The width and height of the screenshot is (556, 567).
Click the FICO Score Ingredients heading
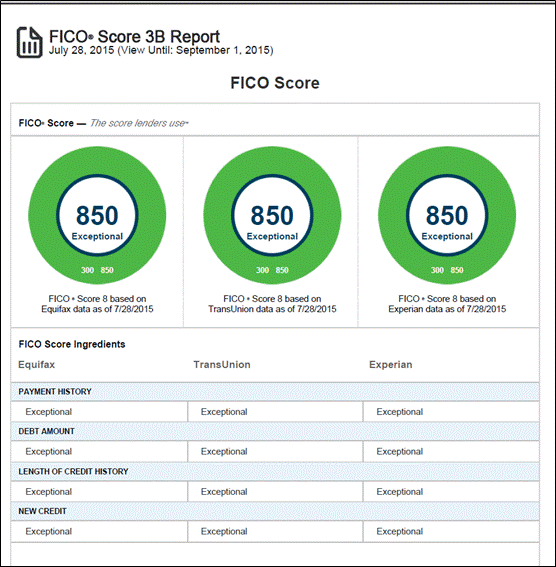72,344
